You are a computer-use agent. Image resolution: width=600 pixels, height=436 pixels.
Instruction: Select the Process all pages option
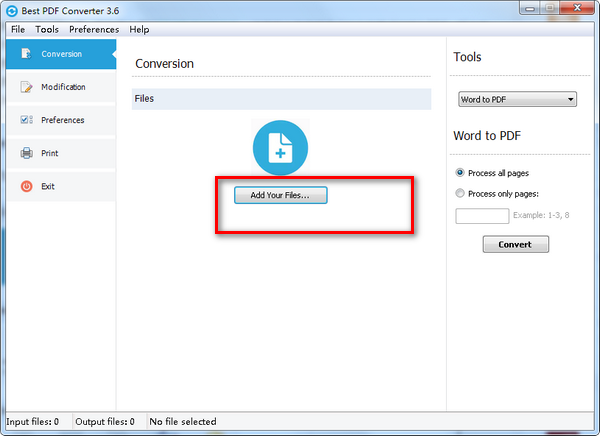[x=460, y=173]
